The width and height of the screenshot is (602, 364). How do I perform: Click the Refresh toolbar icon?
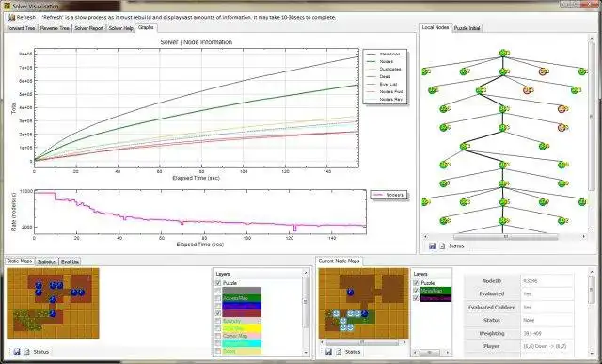point(12,17)
